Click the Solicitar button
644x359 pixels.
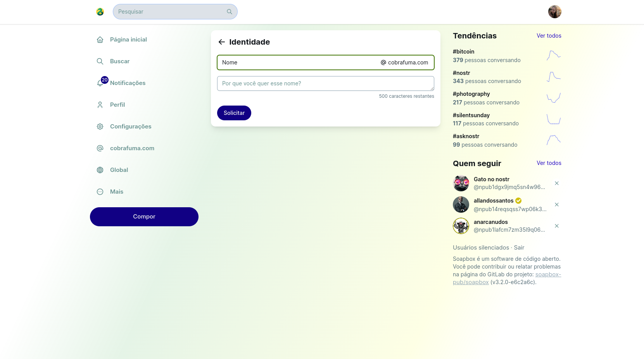click(x=234, y=113)
